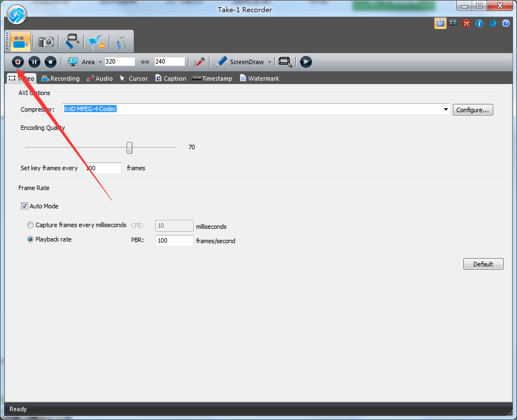
Task: Edit the key frames interval field
Action: tap(102, 168)
